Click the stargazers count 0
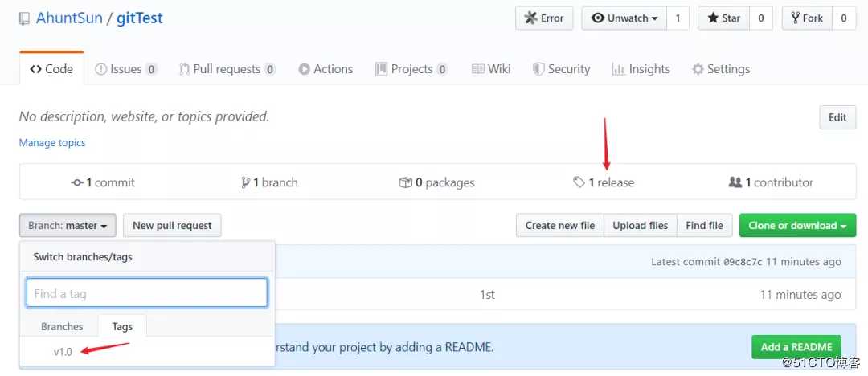Screen dimensions: 868x376 point(761,18)
